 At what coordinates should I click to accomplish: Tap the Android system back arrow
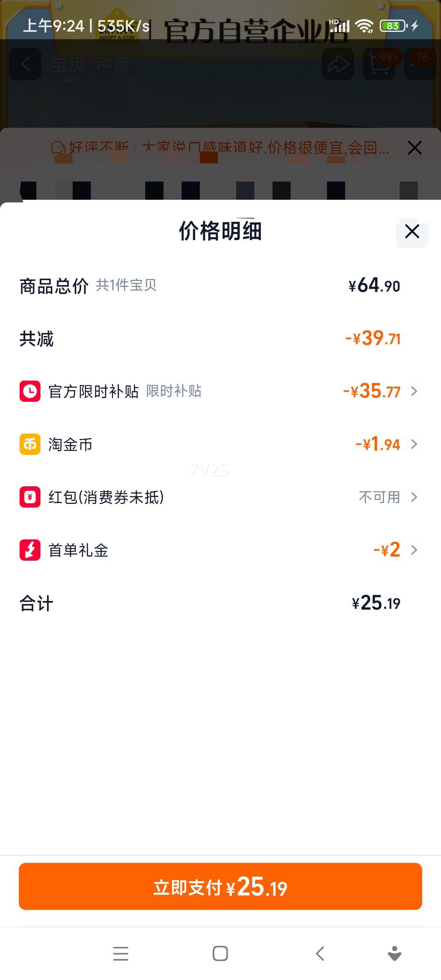point(320,953)
